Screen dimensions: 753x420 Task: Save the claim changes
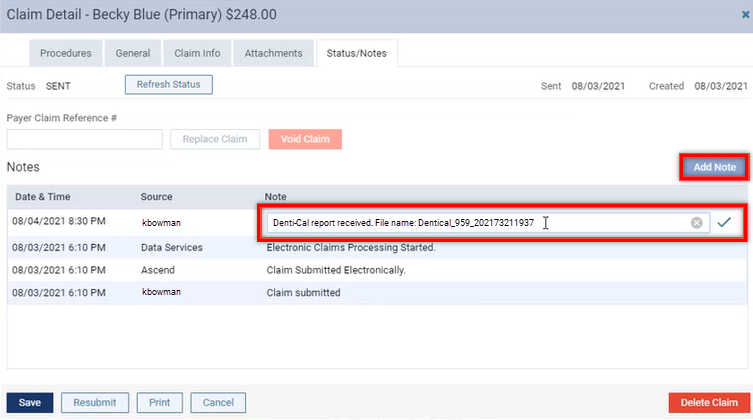click(x=30, y=402)
